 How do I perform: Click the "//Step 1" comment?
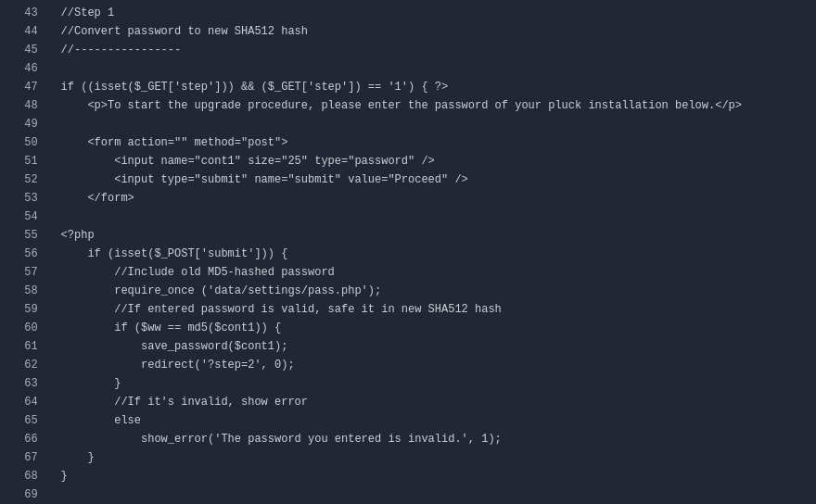[87, 13]
